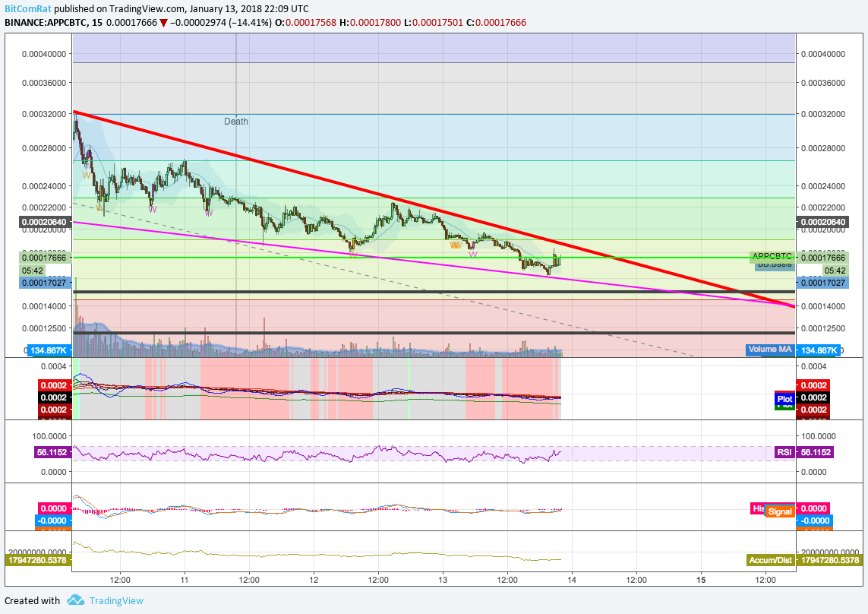Select the dashed gray diagonal line
The image size is (868, 614).
(x=382, y=280)
